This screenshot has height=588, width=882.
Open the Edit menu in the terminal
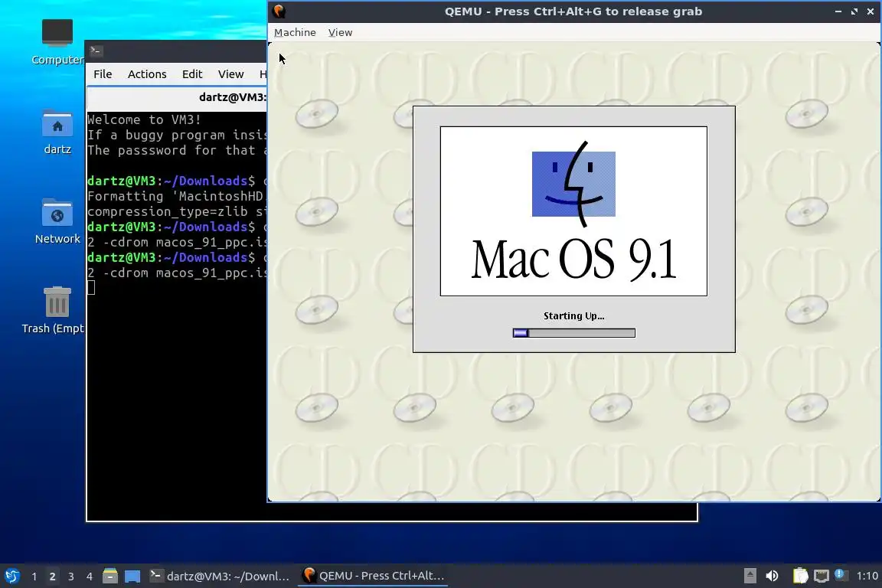coord(192,74)
